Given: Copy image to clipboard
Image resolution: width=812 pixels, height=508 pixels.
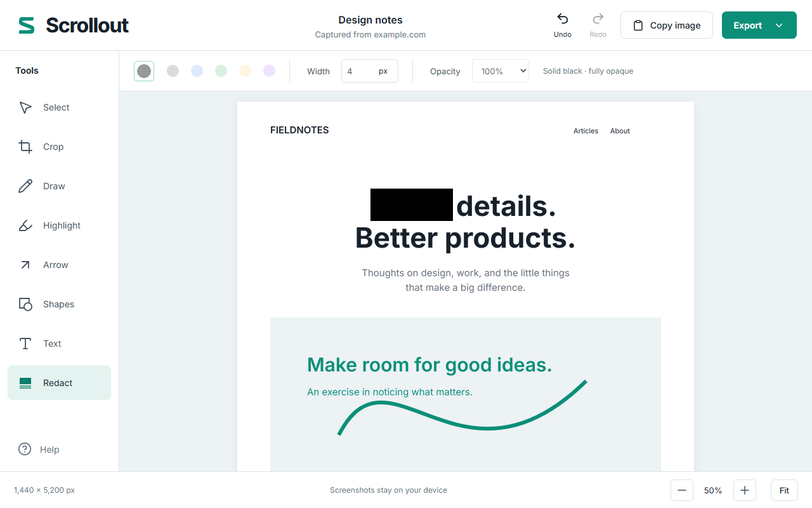Looking at the screenshot, I should click(667, 25).
